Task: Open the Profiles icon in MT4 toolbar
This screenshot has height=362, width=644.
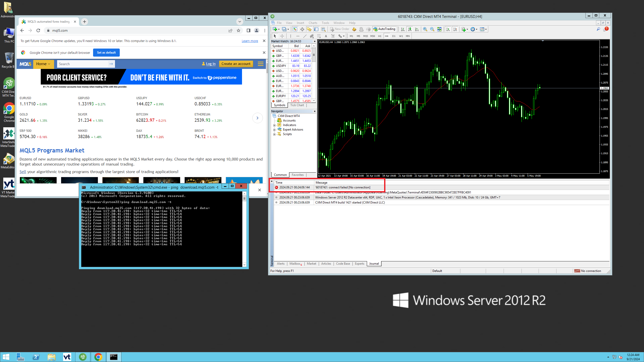Action: [284, 29]
